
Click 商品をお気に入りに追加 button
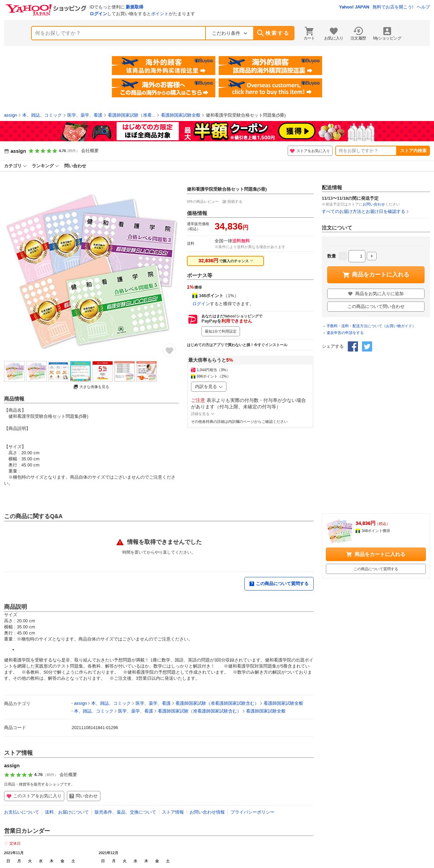[x=376, y=294]
